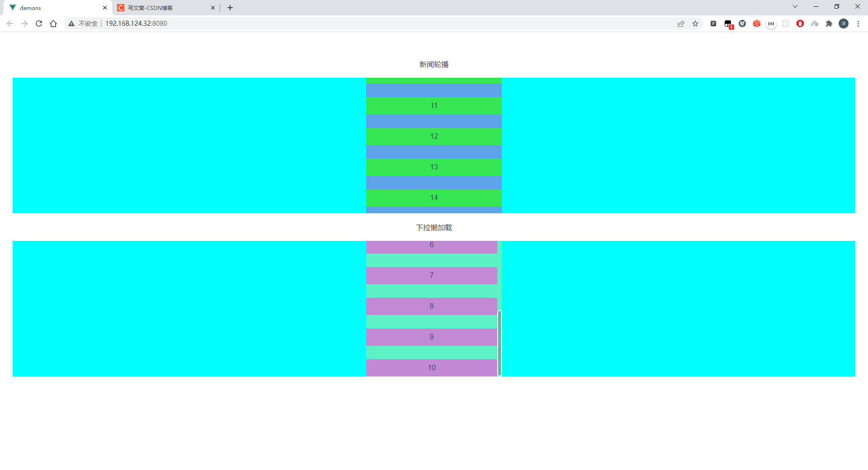Open the red cube extension icon
This screenshot has height=470, width=868.
point(757,23)
